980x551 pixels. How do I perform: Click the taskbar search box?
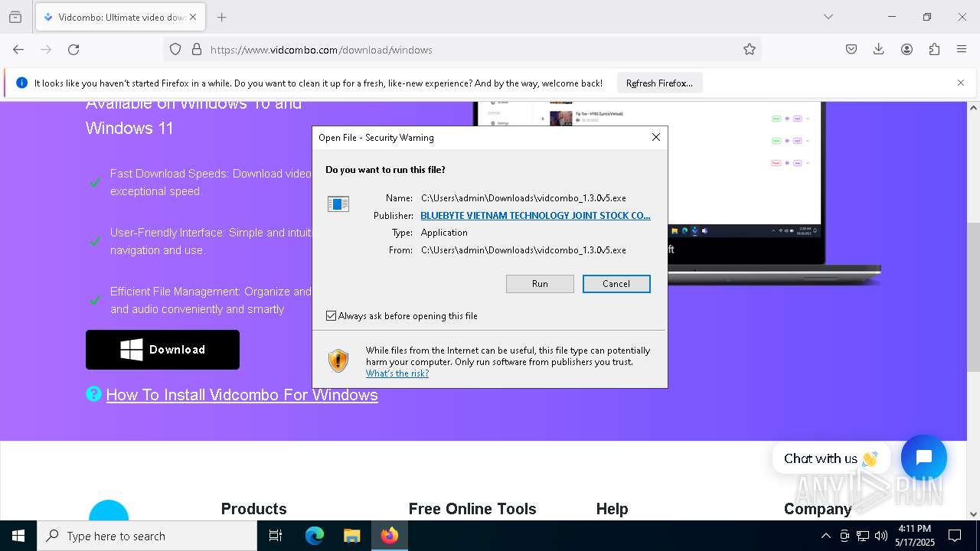[147, 536]
